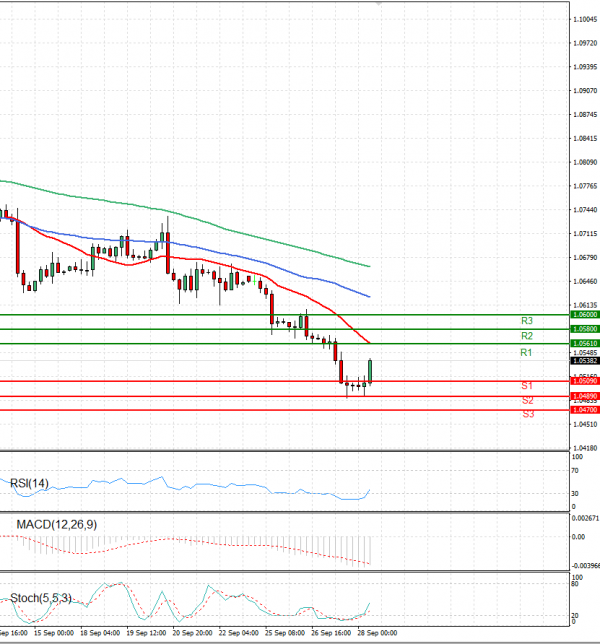Screen dimensions: 600x644
Task: Click the S3 support label
Action: click(x=529, y=414)
